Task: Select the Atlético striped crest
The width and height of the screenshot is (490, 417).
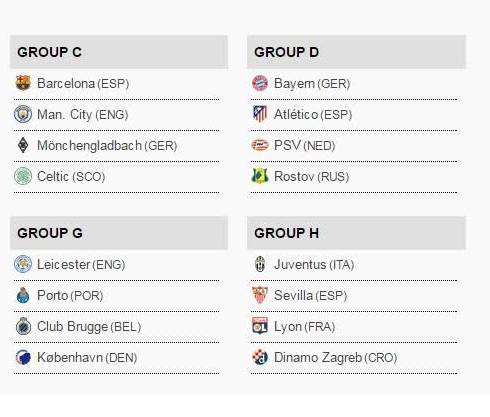Action: click(260, 114)
